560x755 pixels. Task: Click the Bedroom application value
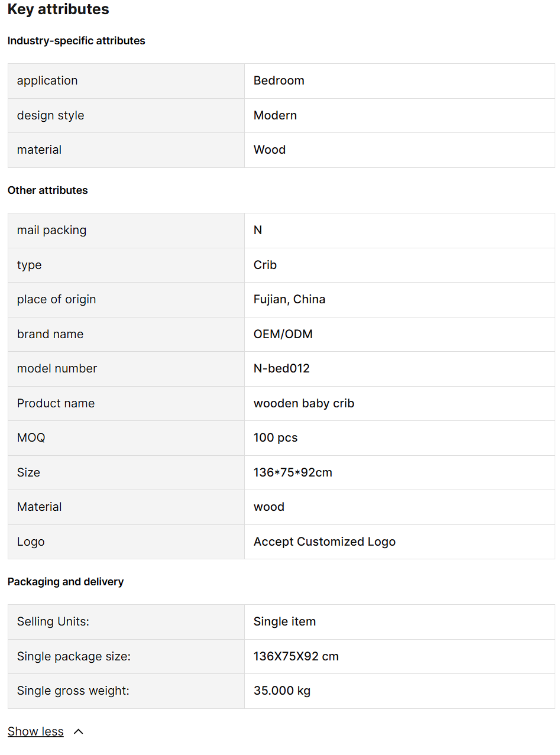[279, 80]
